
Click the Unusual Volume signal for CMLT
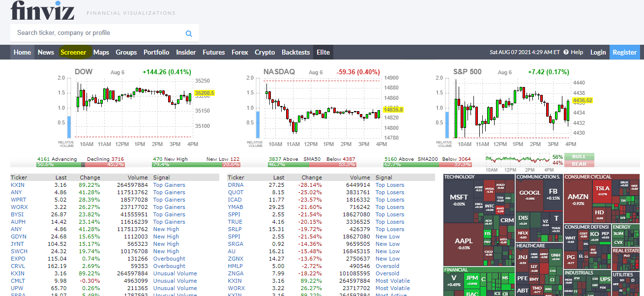[175, 281]
